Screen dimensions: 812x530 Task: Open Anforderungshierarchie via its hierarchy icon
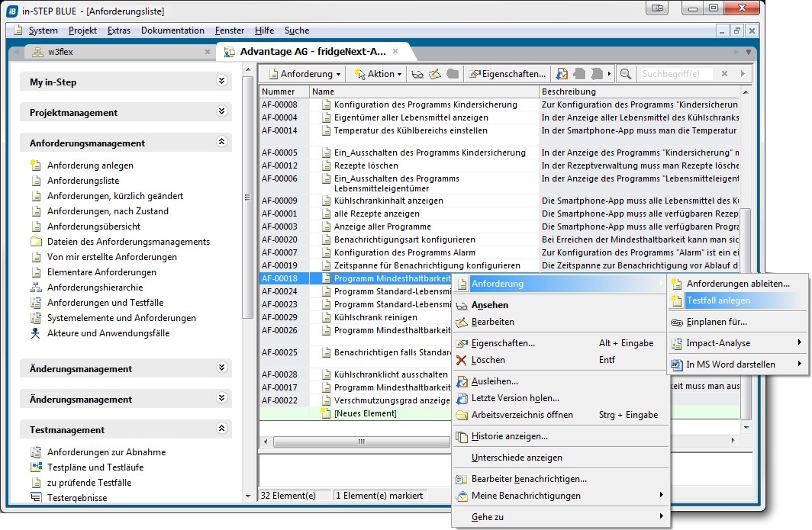[x=36, y=287]
